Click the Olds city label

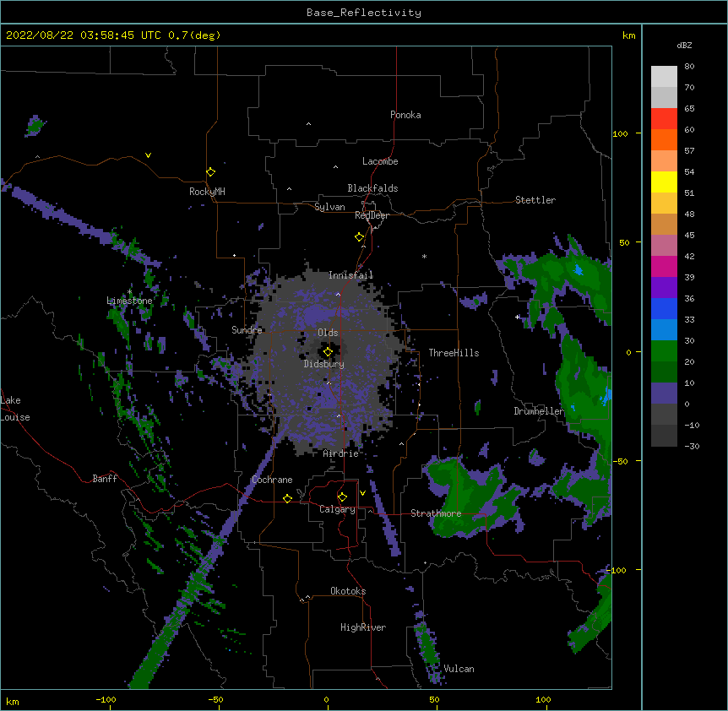[x=328, y=333]
